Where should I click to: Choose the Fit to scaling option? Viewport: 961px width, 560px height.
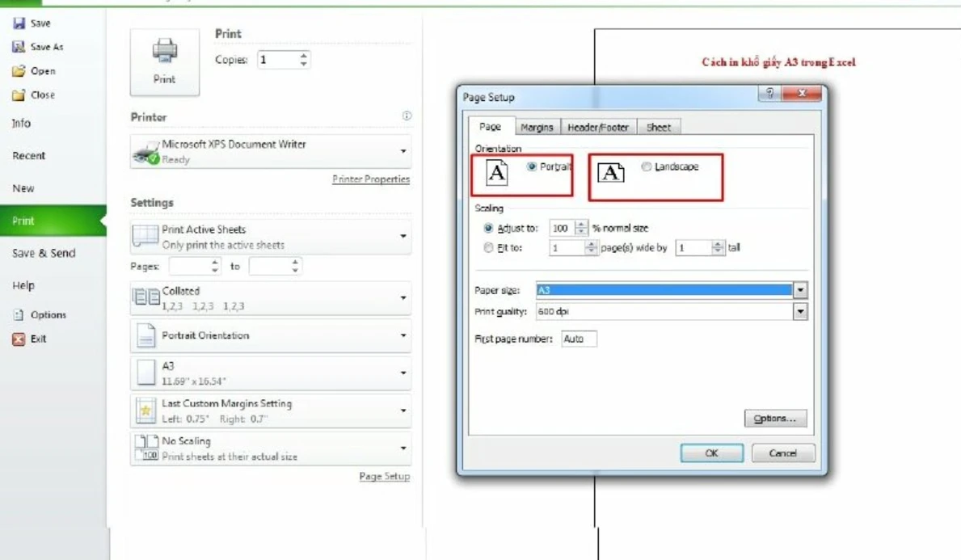489,248
